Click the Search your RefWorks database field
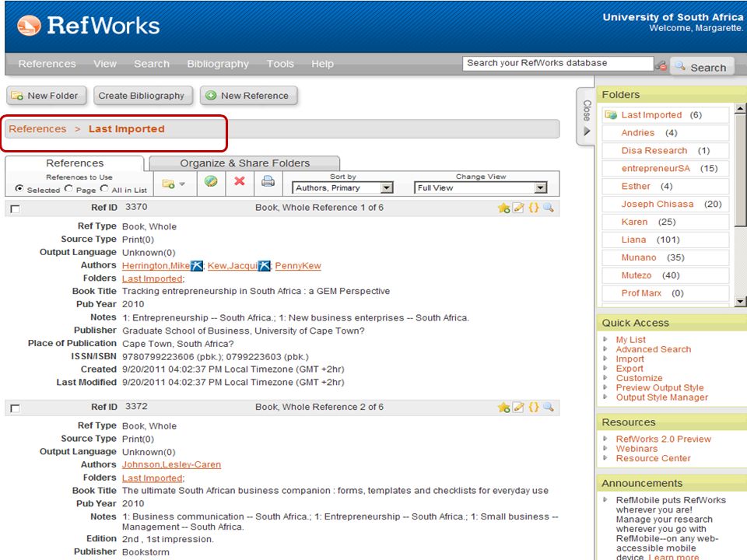747x560 pixels. click(x=557, y=63)
